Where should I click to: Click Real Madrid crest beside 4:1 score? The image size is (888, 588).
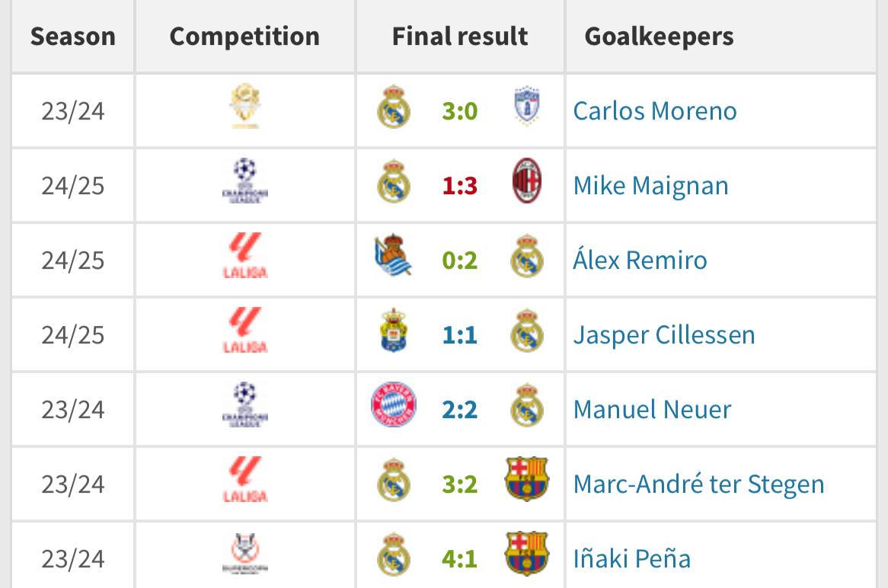(x=394, y=554)
